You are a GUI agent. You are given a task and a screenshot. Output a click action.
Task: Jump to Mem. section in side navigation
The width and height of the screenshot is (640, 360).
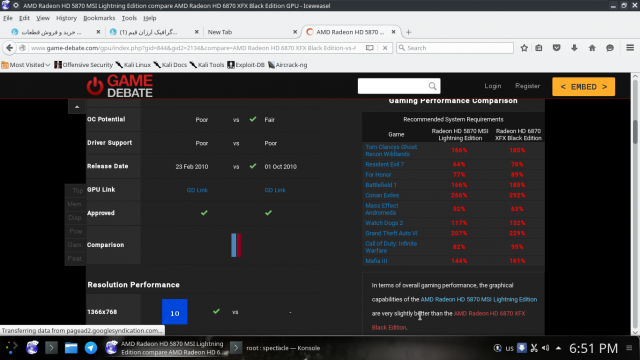(75, 204)
